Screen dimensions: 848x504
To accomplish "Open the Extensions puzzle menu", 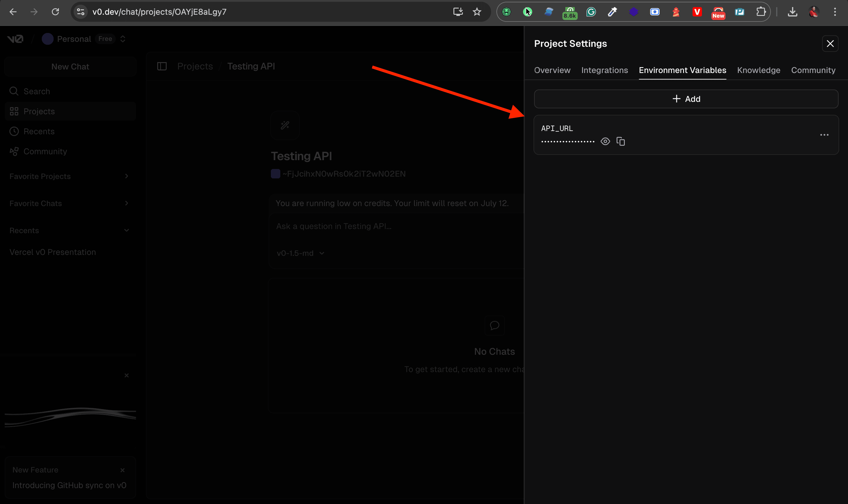I will (x=761, y=12).
